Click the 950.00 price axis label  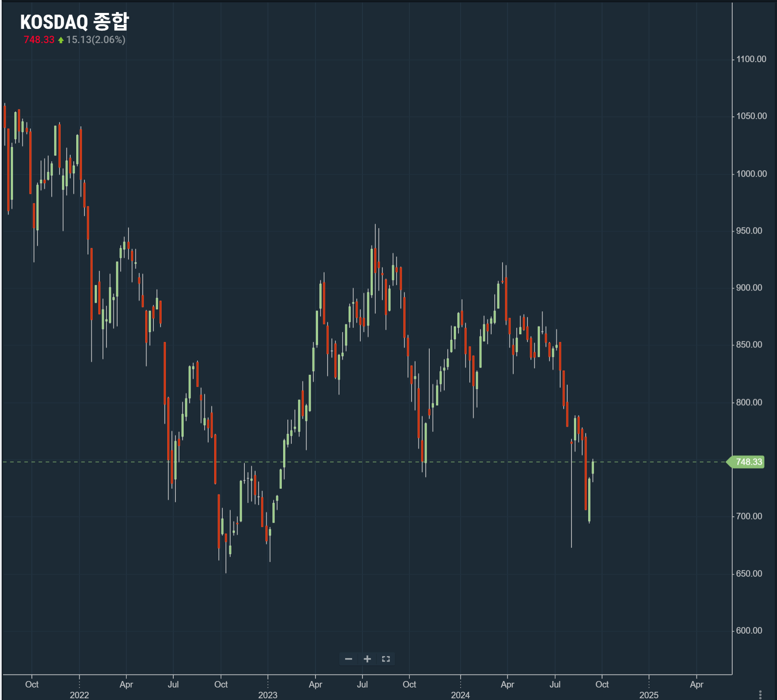click(749, 231)
